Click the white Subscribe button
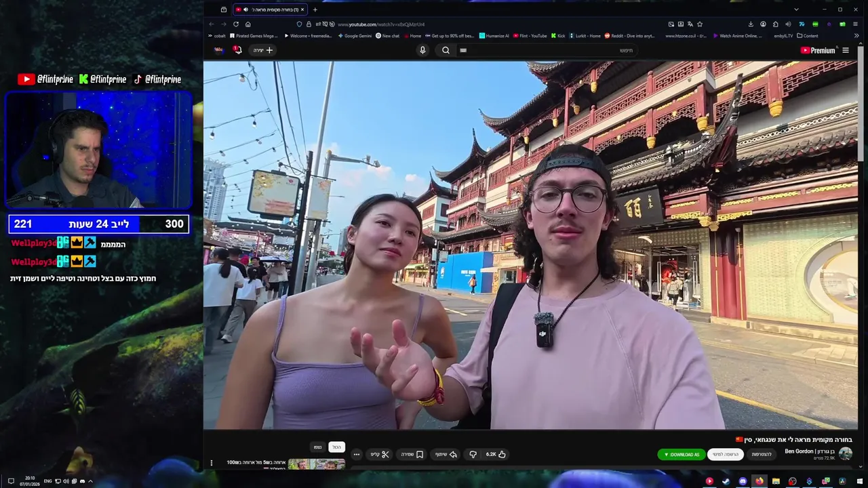 click(x=726, y=454)
